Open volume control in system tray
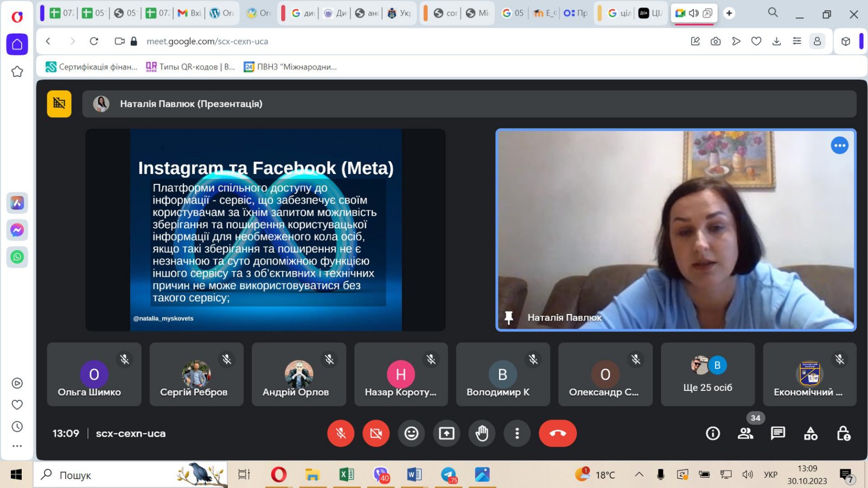The height and width of the screenshot is (488, 868). (748, 475)
